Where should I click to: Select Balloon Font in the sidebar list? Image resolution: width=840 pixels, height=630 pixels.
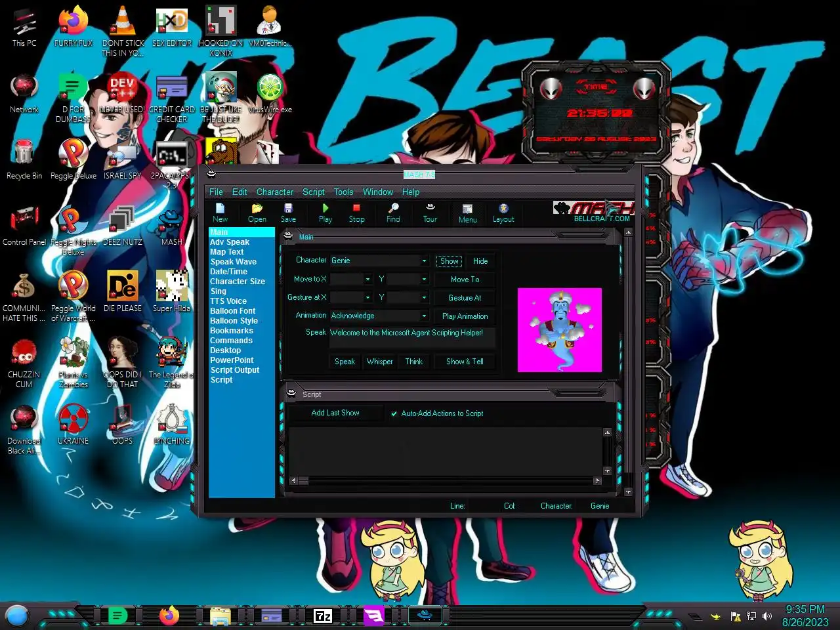coord(232,311)
